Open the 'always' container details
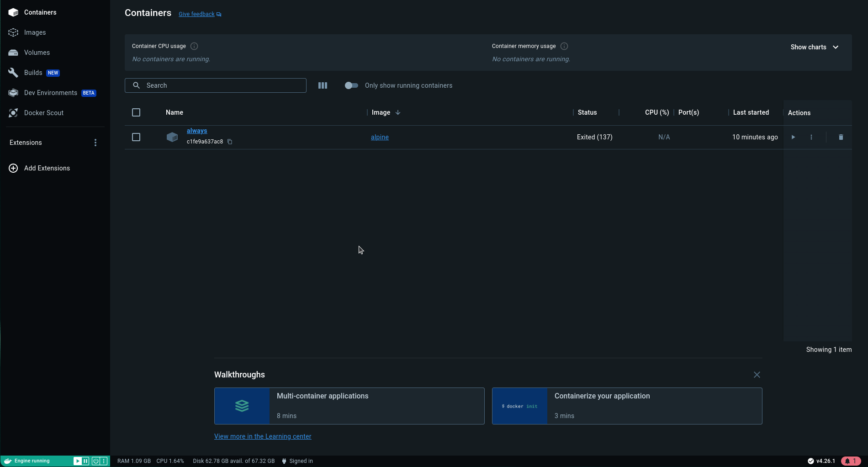Screen dimensions: 868x467 click(x=197, y=131)
